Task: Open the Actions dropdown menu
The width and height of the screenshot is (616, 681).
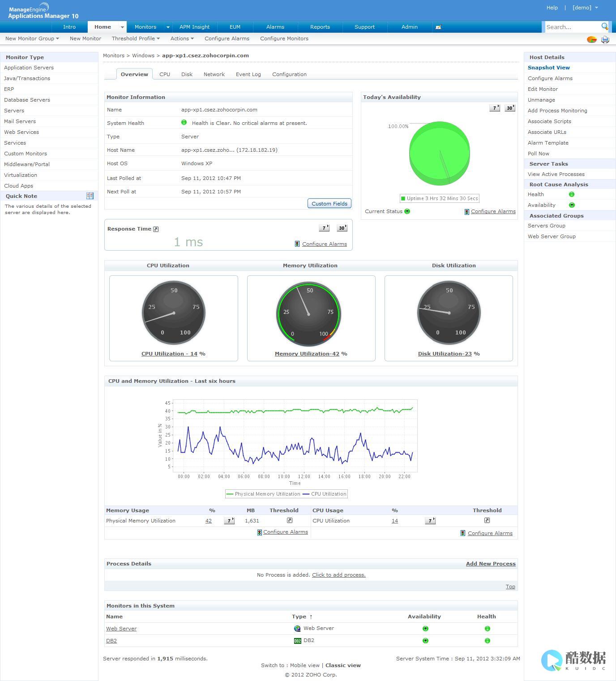Action: [x=182, y=39]
